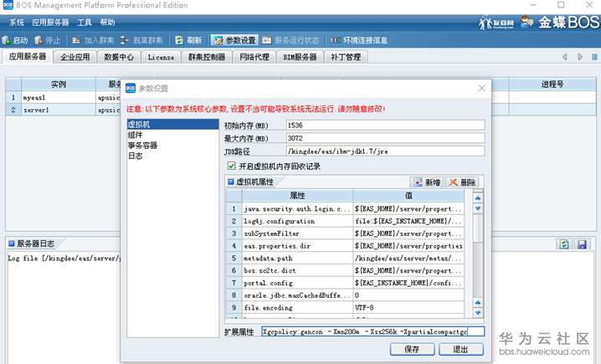Select the metadata.path property row

[345, 258]
